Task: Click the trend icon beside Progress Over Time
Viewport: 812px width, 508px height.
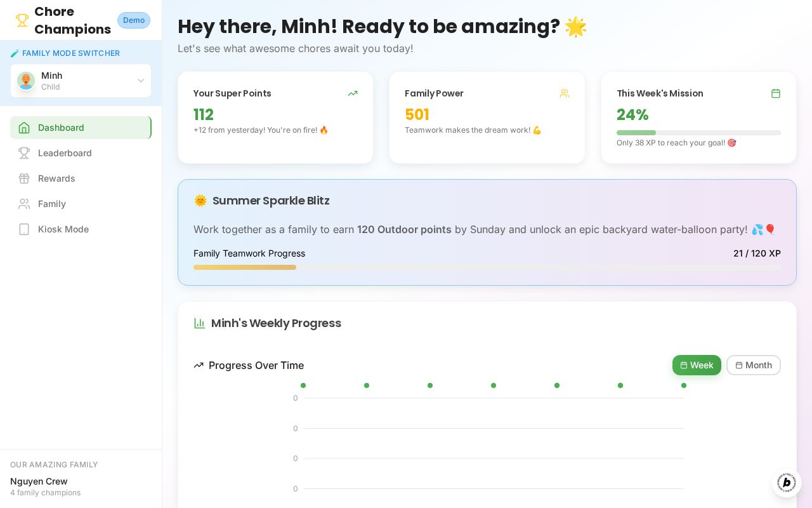Action: click(x=199, y=365)
